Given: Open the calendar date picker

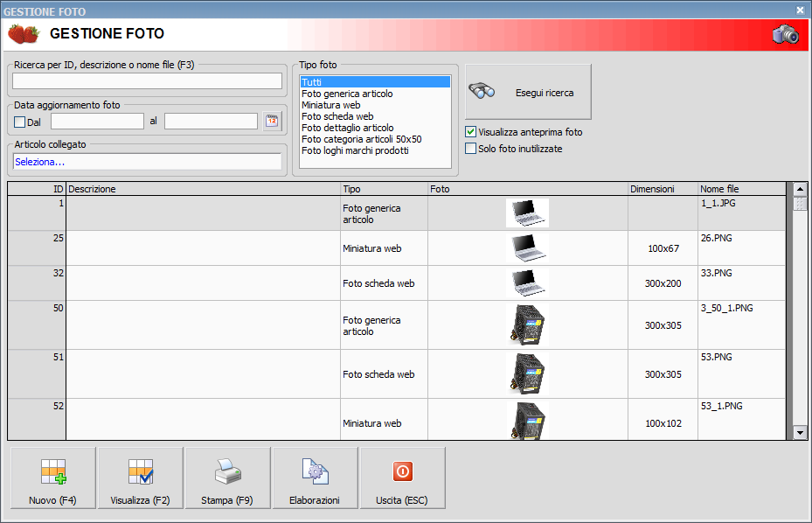Looking at the screenshot, I should point(273,121).
